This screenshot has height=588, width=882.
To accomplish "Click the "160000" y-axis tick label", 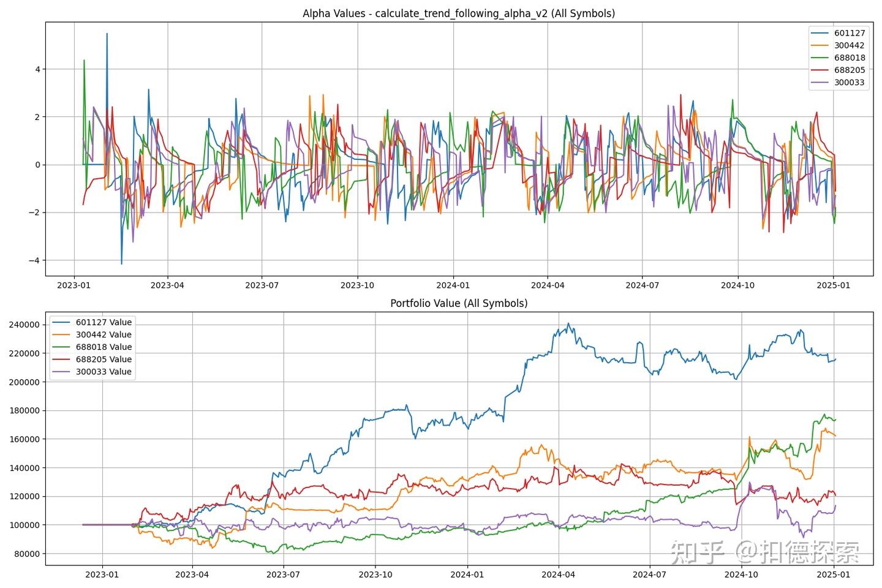I will point(24,439).
